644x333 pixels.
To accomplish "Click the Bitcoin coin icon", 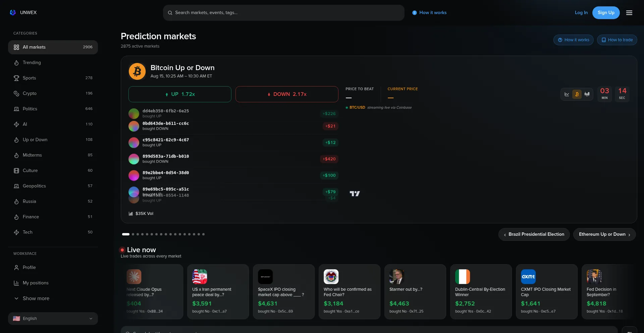I will pyautogui.click(x=137, y=71).
